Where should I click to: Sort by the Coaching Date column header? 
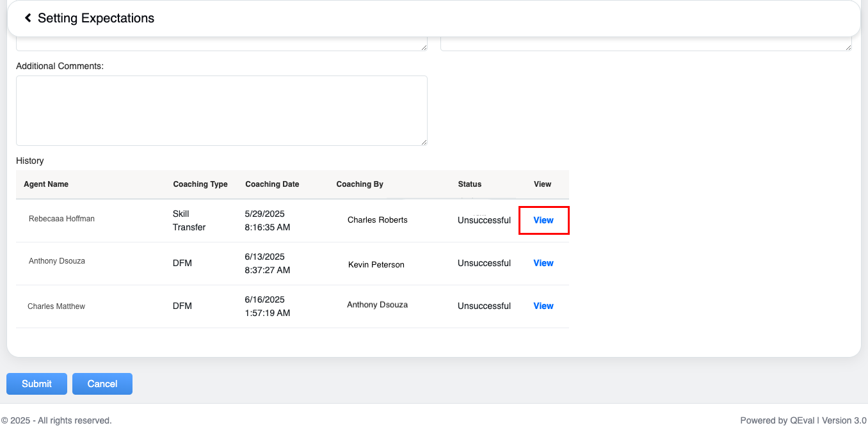pyautogui.click(x=272, y=184)
